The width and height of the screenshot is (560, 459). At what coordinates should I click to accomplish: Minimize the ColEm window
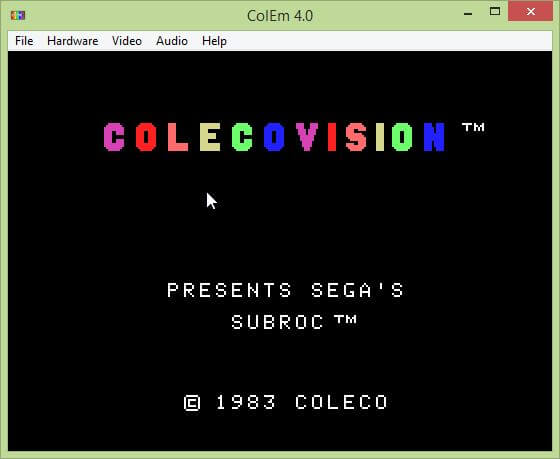(468, 13)
